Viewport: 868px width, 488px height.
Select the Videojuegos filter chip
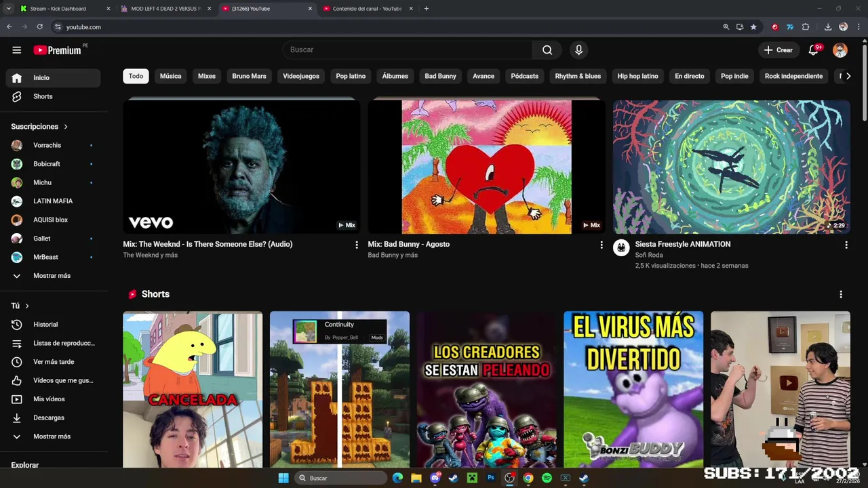tap(301, 76)
